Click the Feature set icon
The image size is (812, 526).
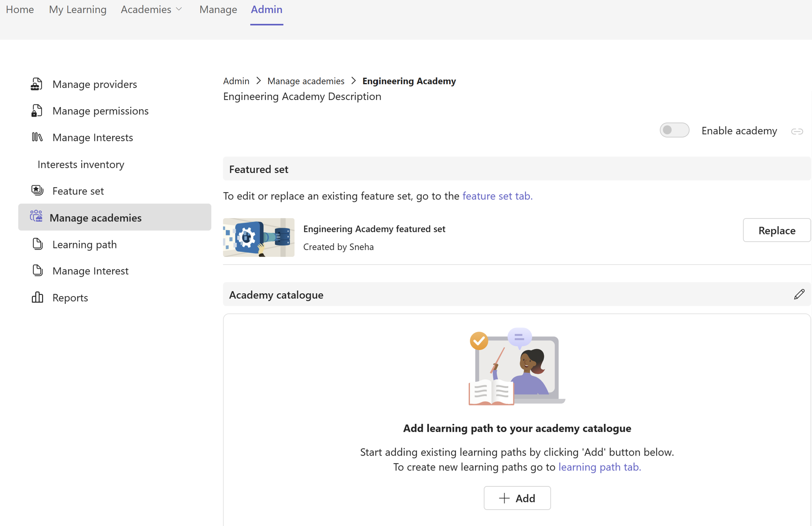tap(37, 190)
